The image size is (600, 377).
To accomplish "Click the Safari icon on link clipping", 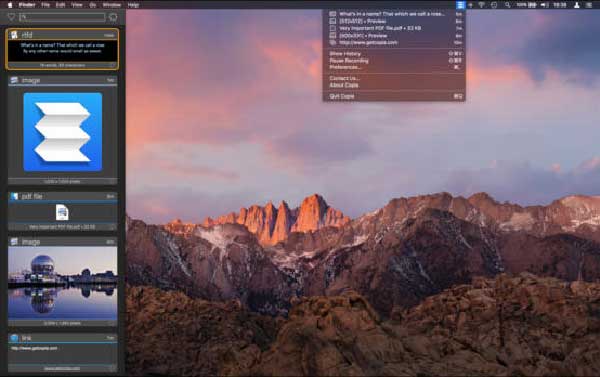I will [14, 338].
